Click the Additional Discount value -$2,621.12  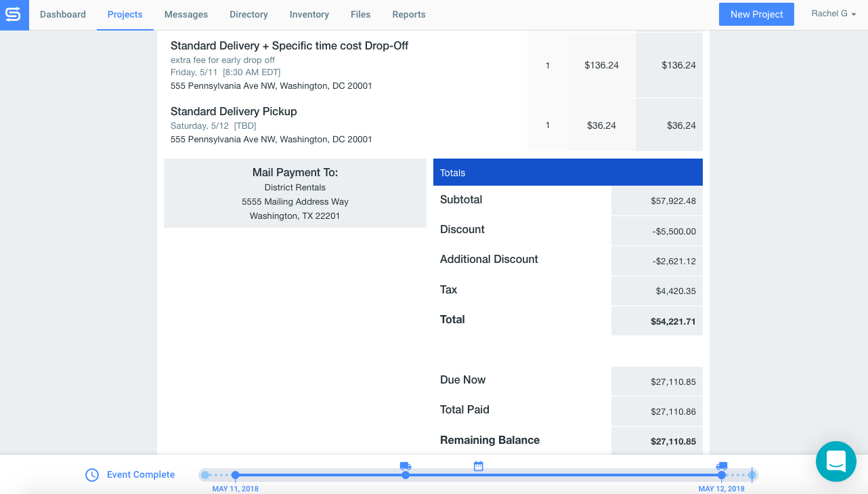pos(674,261)
